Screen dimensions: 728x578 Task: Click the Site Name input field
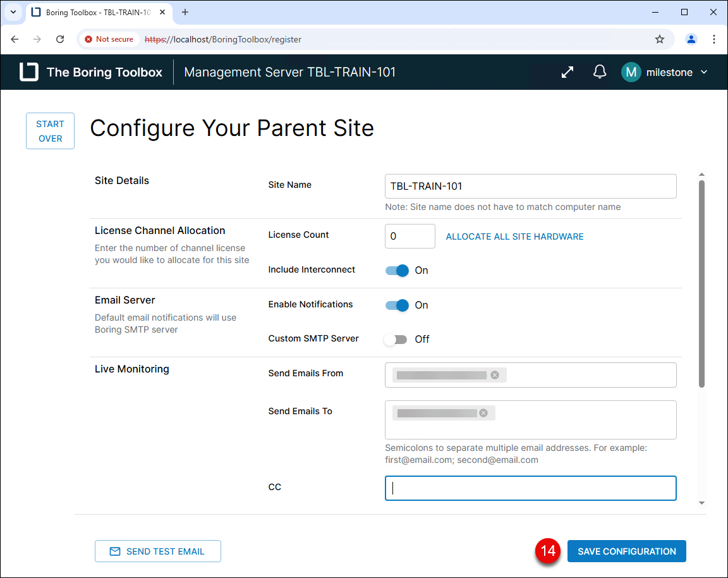point(531,187)
